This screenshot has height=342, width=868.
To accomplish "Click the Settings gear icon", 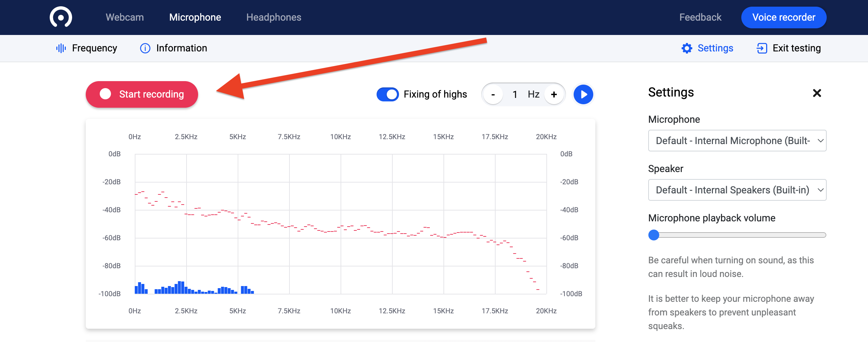I will pos(687,48).
